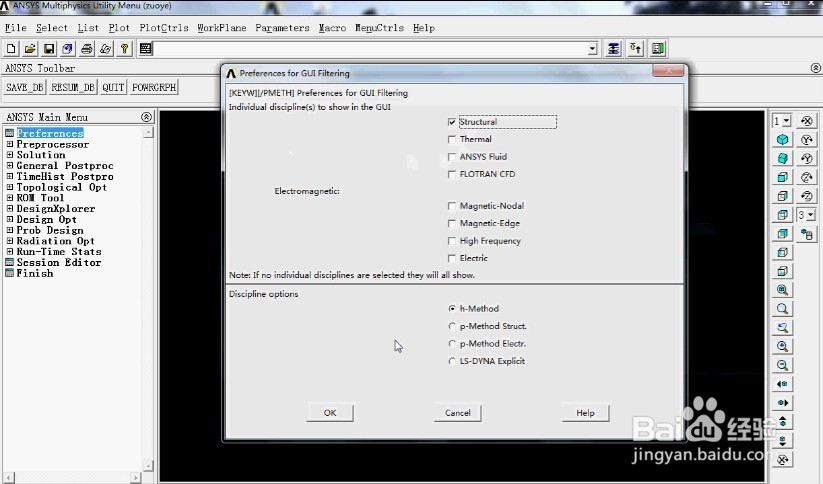The image size is (823, 484).
Task: Open ANSYS Help question mark icon
Action: tap(124, 49)
